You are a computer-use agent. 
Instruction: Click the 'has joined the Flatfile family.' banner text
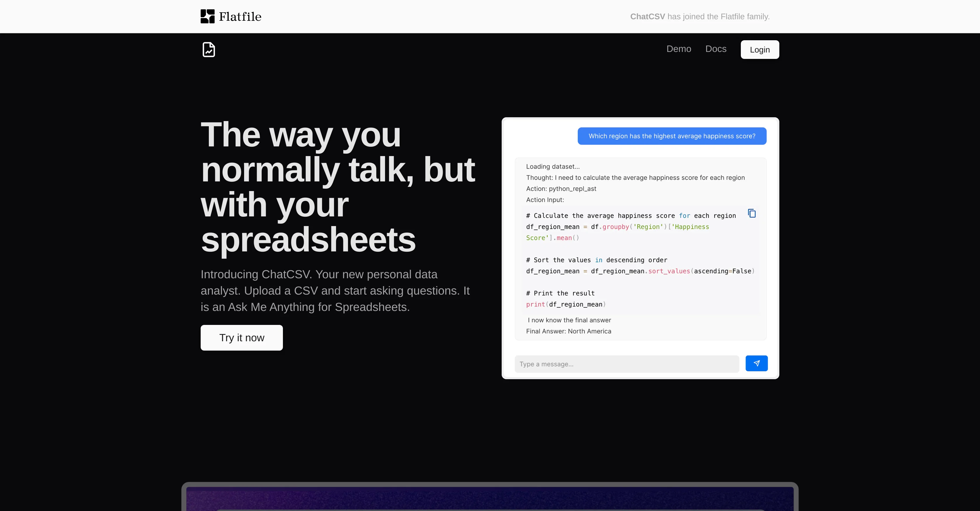pos(718,17)
